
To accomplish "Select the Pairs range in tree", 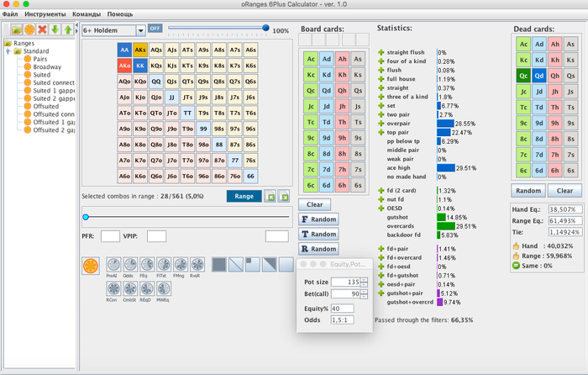I will click(x=39, y=59).
